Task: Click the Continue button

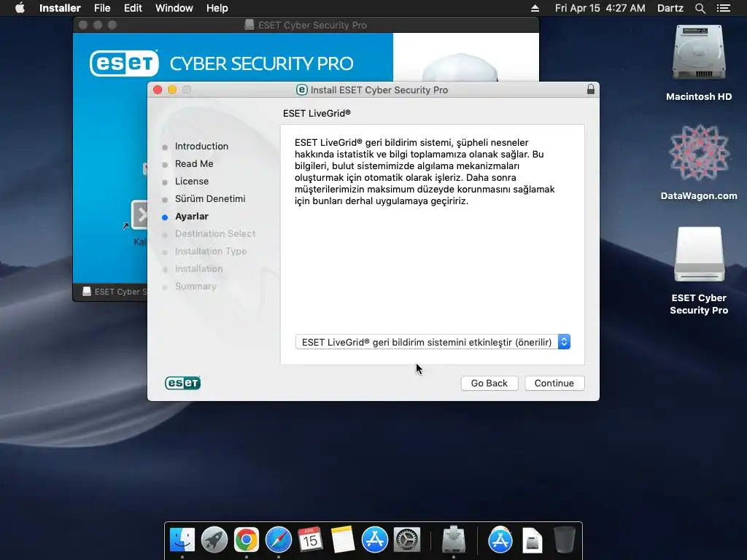Action: (554, 384)
